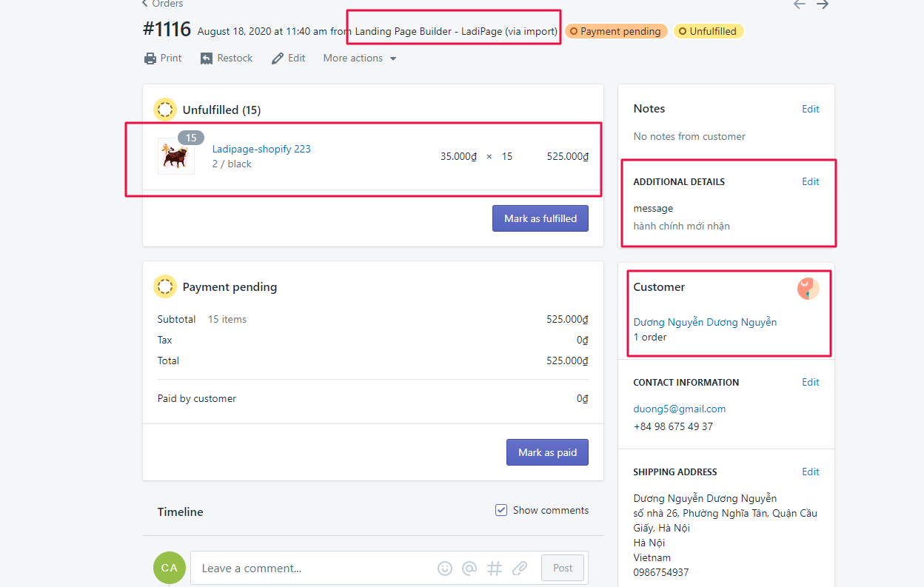Toggle the Show comments checkbox

coord(501,510)
